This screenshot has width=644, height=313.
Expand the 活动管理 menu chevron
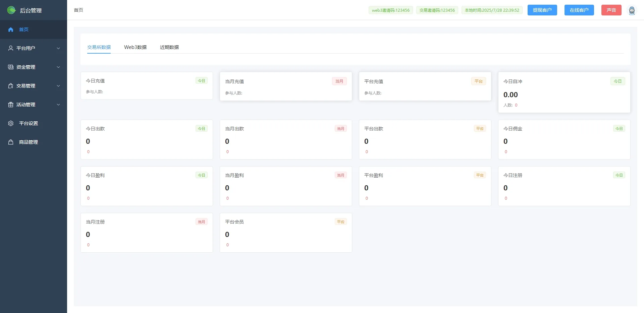[58, 105]
